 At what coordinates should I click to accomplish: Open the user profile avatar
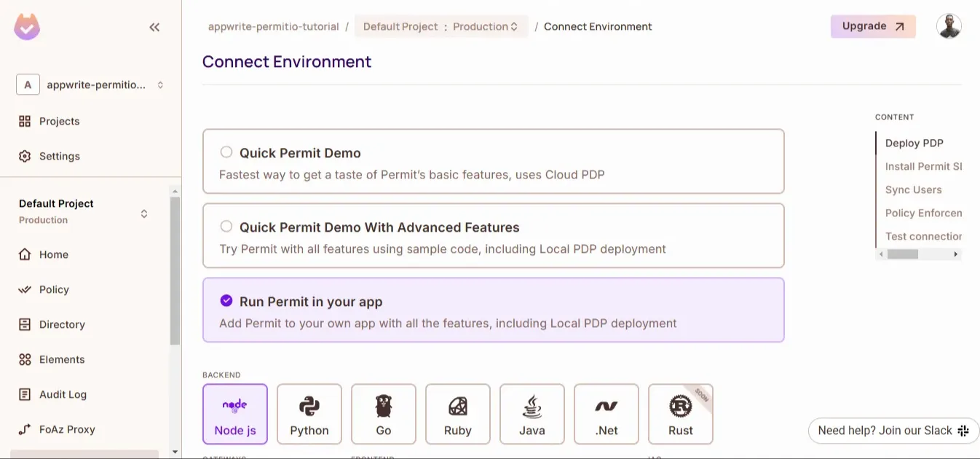(x=949, y=26)
